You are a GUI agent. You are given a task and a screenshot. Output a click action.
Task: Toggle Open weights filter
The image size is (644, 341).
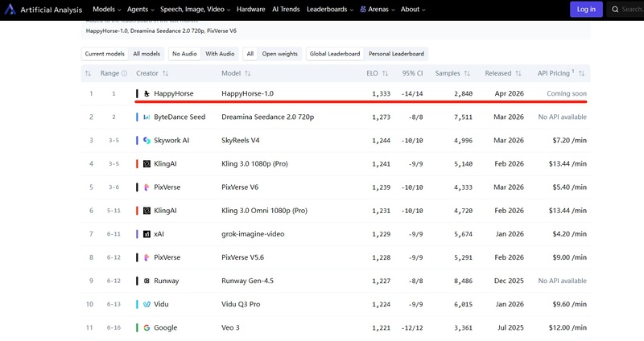(280, 54)
